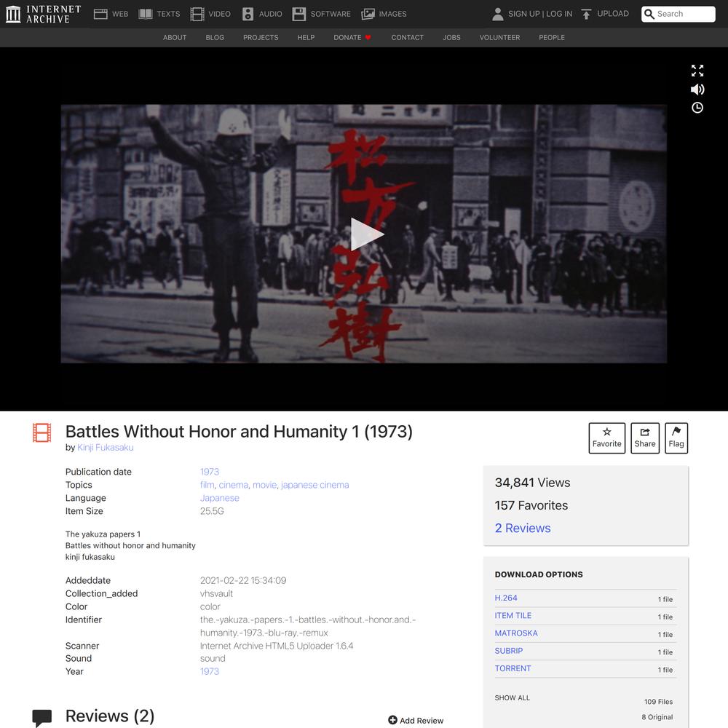Screen dimensions: 728x728
Task: Download the Item Tile file
Action: pyautogui.click(x=513, y=616)
